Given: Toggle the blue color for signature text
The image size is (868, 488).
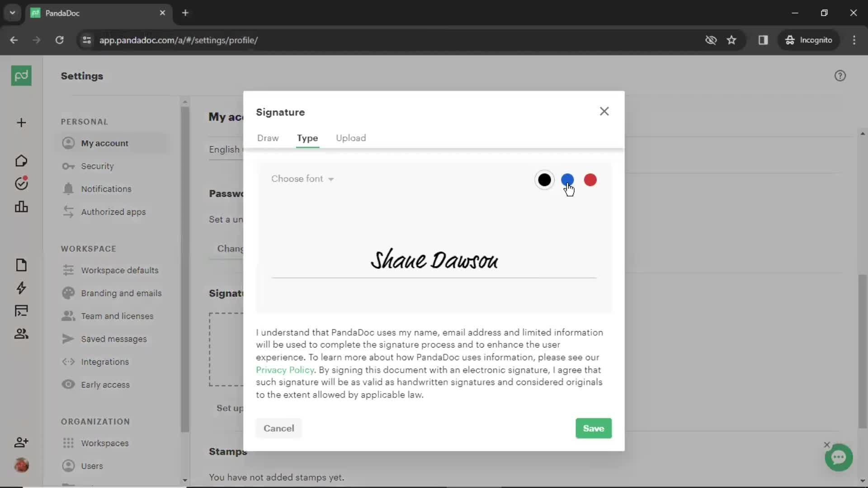Looking at the screenshot, I should tap(567, 179).
